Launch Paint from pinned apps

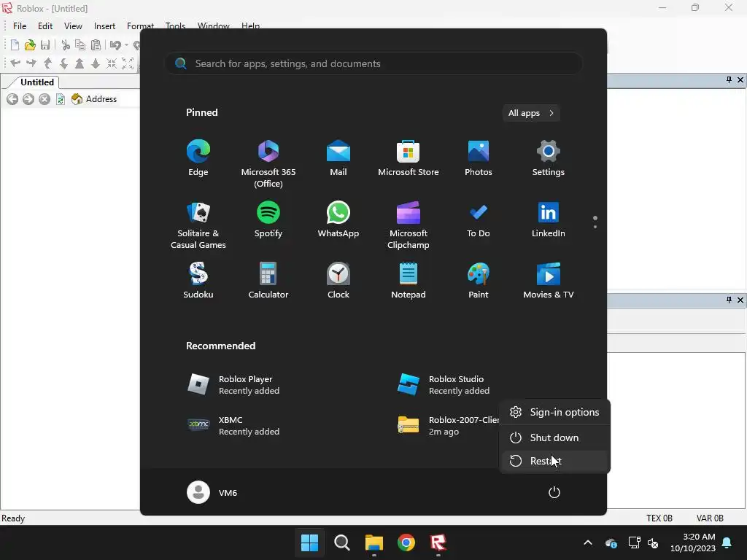[x=479, y=281]
